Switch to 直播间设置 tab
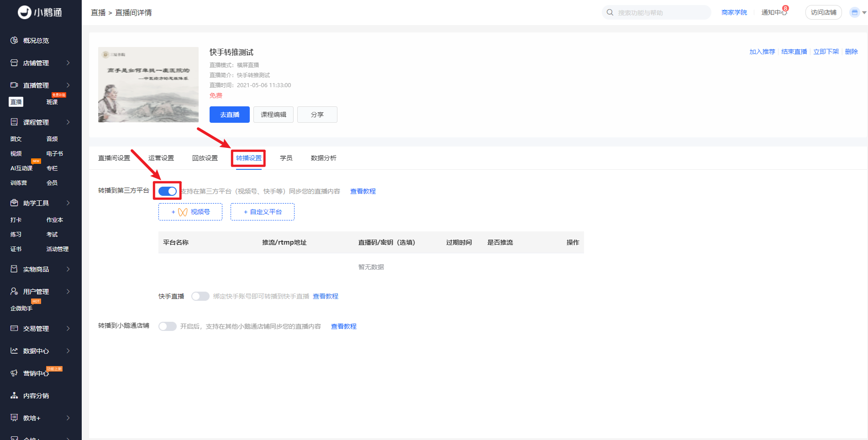The height and width of the screenshot is (440, 868). (x=114, y=158)
